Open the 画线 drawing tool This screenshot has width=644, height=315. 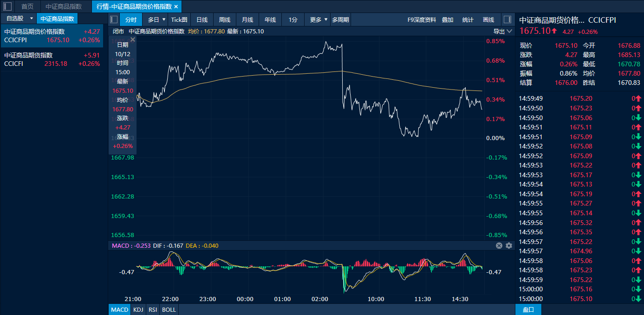488,19
